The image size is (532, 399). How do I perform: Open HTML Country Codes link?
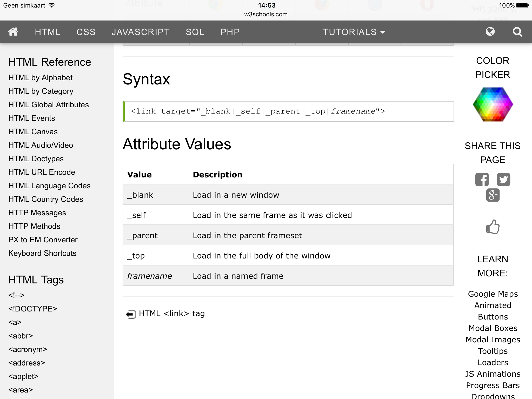[x=46, y=199]
